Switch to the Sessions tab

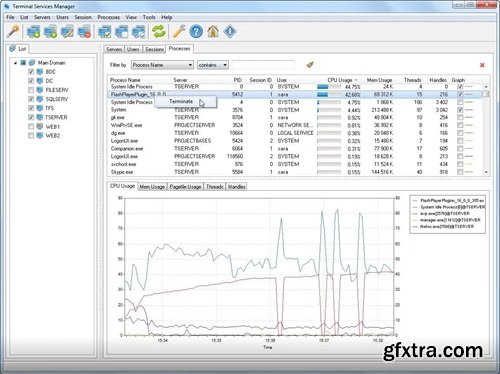click(154, 49)
